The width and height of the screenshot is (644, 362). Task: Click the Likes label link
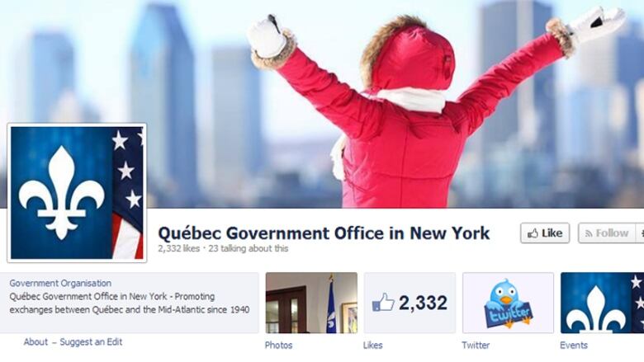(373, 346)
